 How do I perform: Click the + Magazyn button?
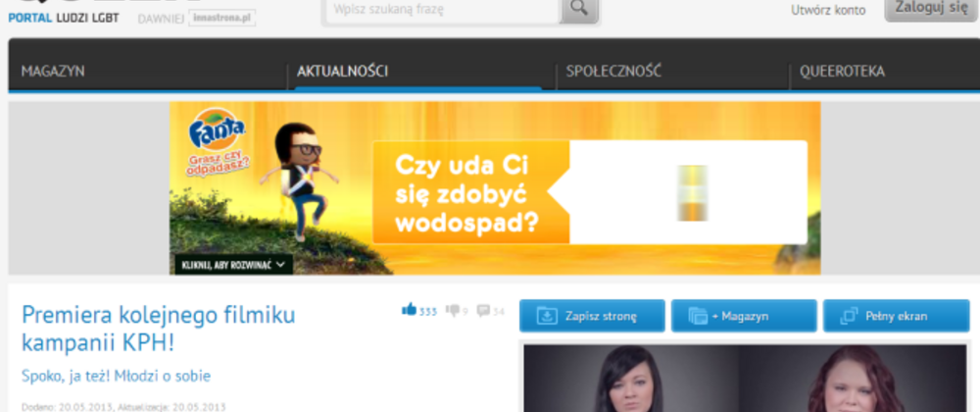tap(744, 316)
